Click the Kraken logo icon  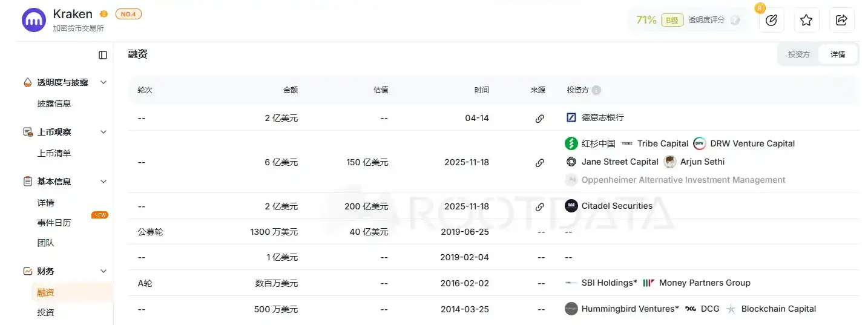click(x=34, y=20)
